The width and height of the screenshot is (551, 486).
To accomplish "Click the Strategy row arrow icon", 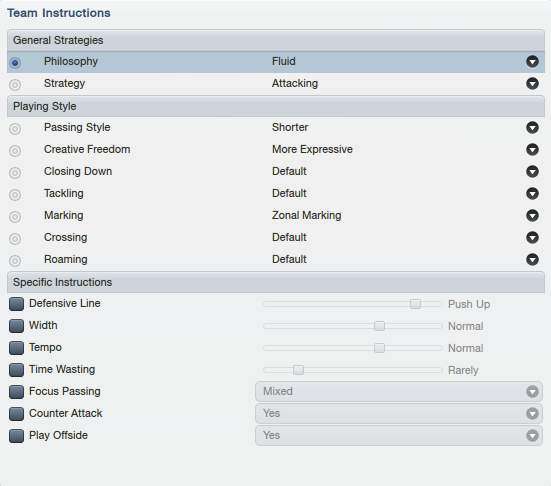I will coord(532,84).
